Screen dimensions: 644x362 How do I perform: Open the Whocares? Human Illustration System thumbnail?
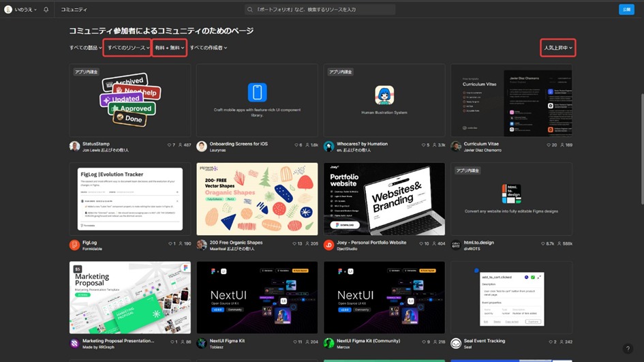384,100
